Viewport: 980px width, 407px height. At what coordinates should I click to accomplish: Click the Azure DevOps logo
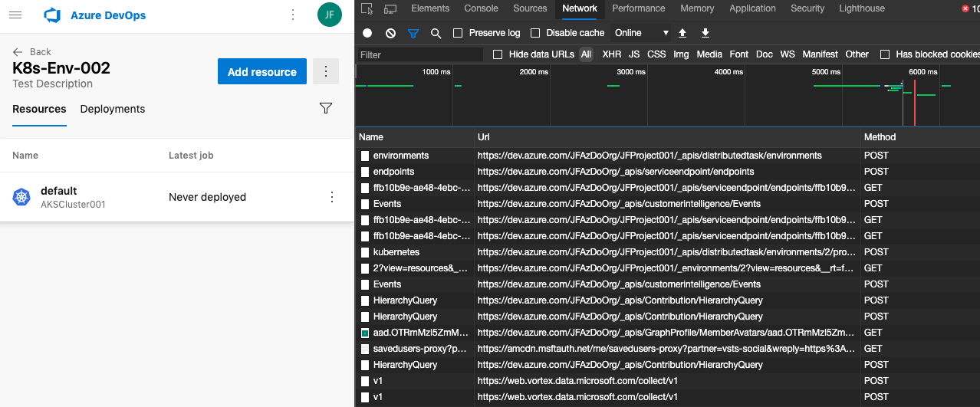pos(52,15)
